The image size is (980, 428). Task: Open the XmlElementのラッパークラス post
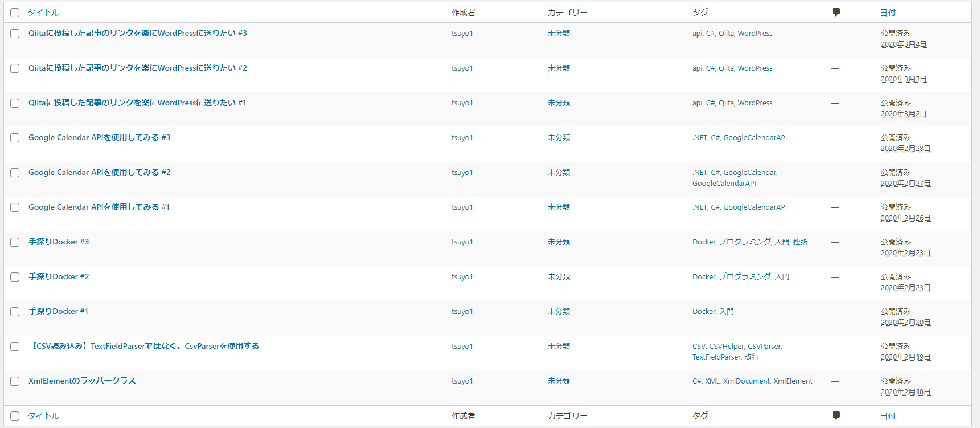[82, 381]
